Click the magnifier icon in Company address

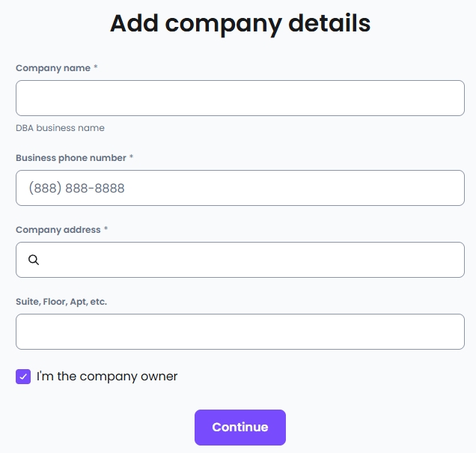point(34,260)
